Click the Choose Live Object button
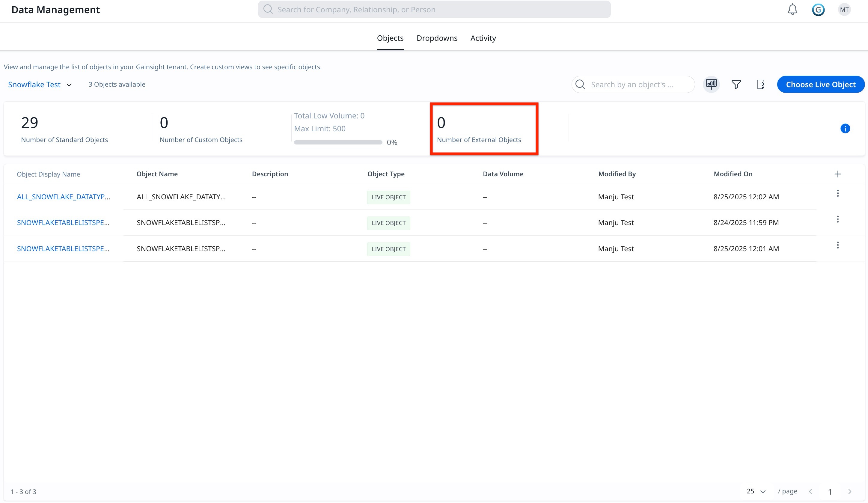 (x=820, y=85)
